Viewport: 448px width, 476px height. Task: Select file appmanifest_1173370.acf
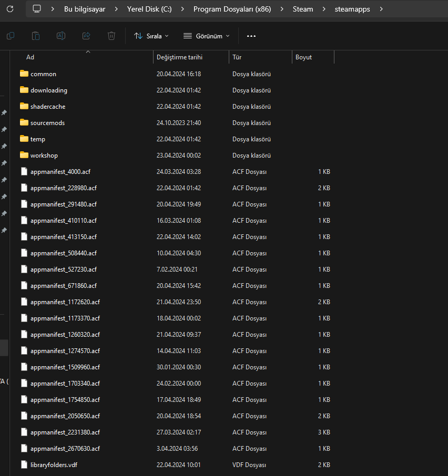65,318
